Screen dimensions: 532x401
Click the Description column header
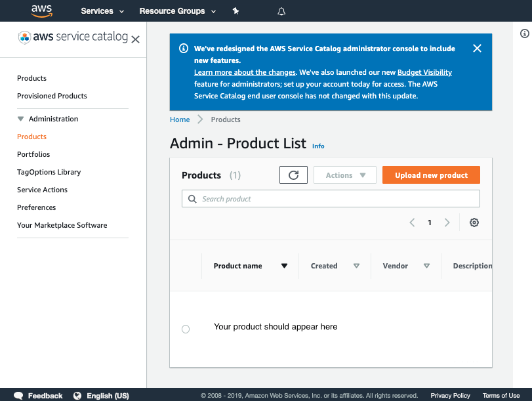[x=472, y=266]
